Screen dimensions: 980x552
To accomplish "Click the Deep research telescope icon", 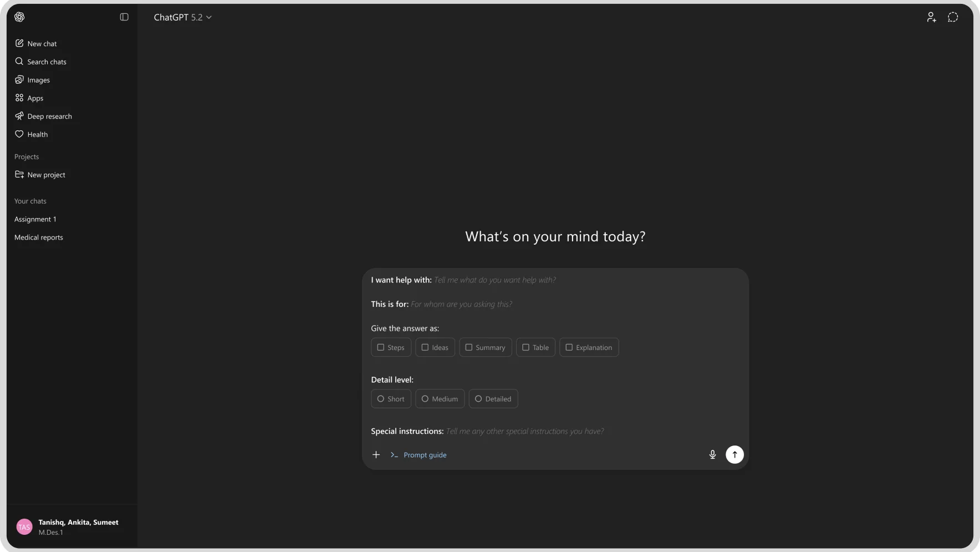I will [x=19, y=116].
